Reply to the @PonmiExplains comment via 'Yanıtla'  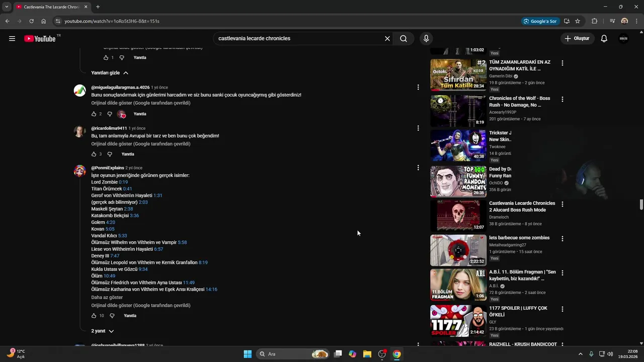[x=130, y=316]
